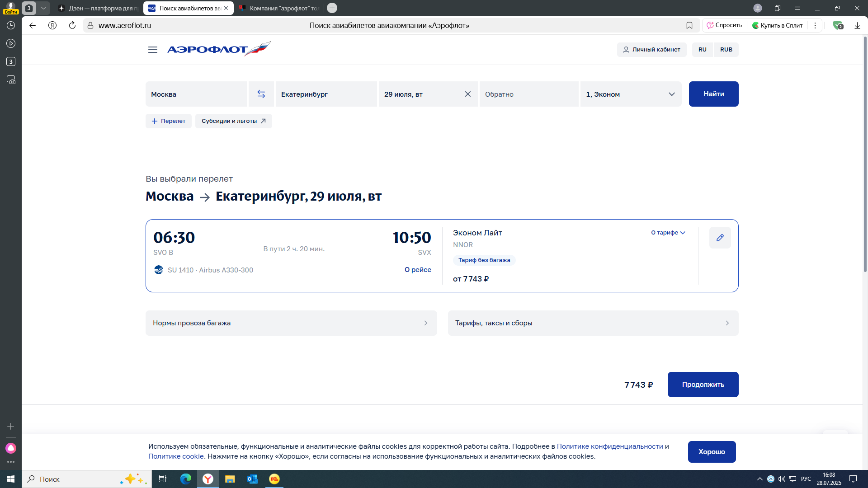Click the Aeroflot logo

pyautogui.click(x=219, y=49)
